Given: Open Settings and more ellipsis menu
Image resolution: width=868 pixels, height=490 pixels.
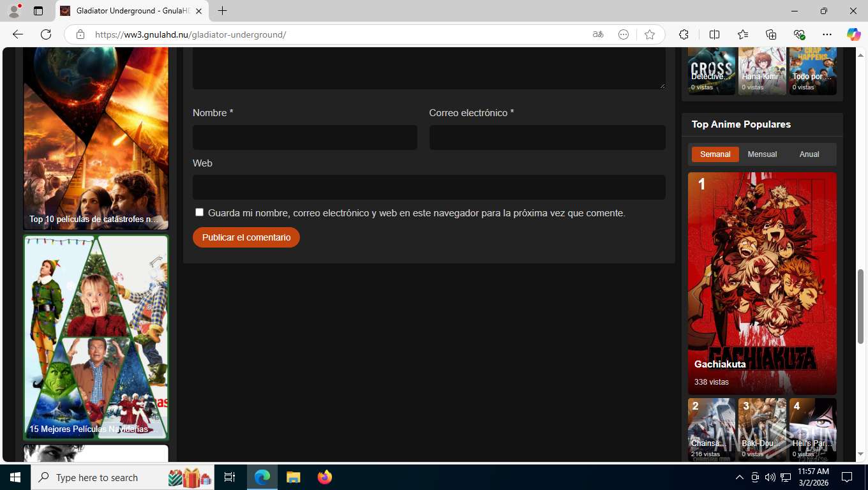Looking at the screenshot, I should pyautogui.click(x=827, y=34).
